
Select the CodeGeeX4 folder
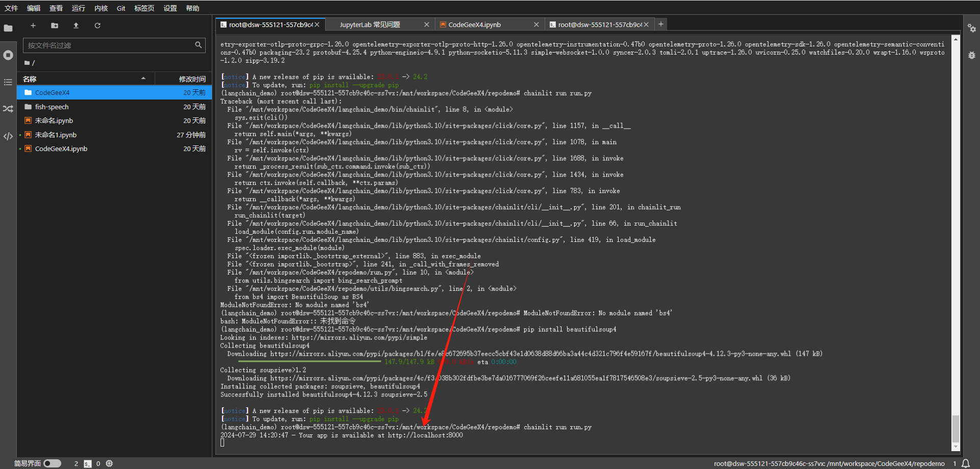click(x=114, y=92)
